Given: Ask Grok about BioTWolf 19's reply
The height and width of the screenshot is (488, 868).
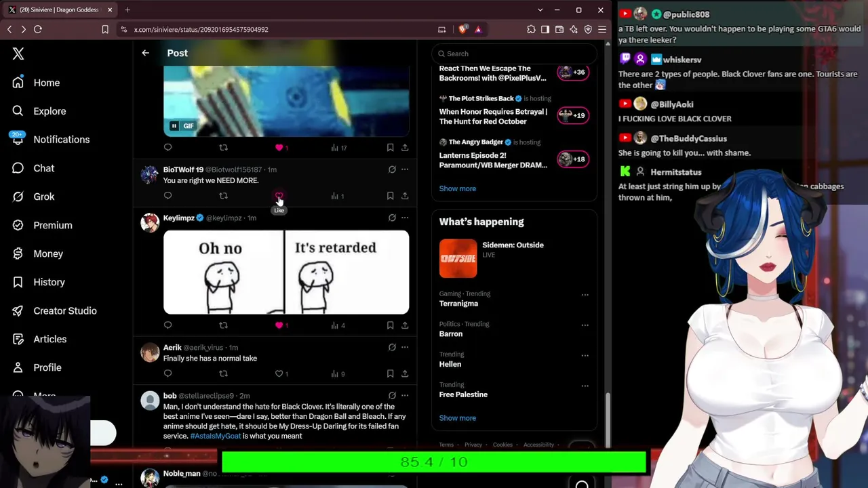Looking at the screenshot, I should tap(392, 169).
